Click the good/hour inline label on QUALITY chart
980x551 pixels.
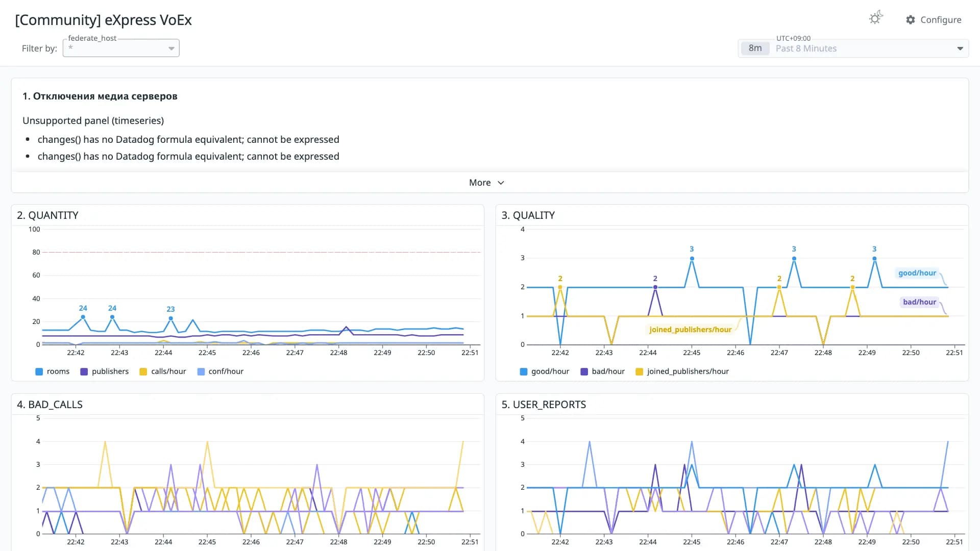(917, 273)
